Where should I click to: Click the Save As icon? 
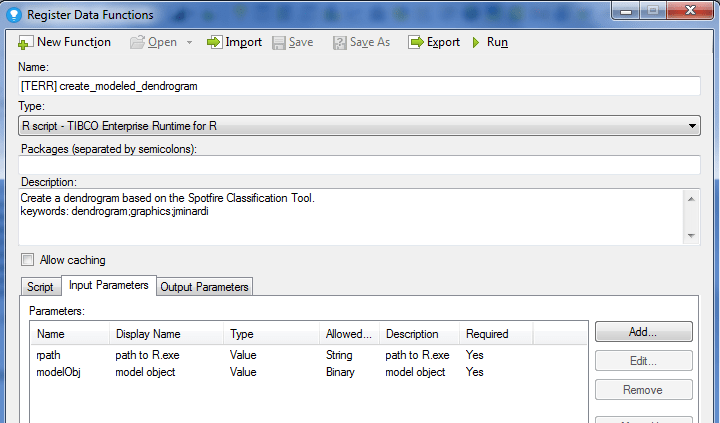click(x=339, y=43)
